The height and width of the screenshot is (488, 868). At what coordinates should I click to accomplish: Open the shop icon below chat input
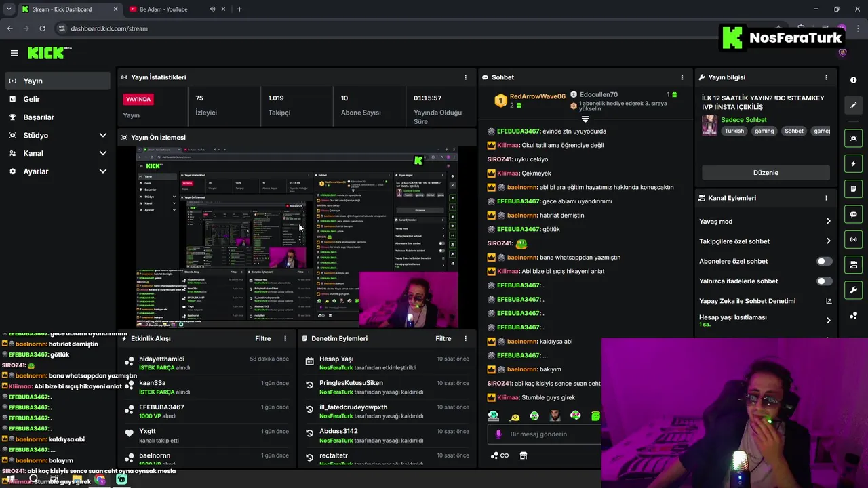[x=524, y=455]
